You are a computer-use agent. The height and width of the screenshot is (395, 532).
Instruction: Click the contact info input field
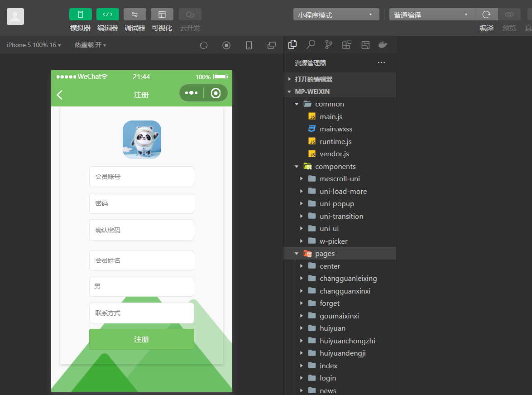(142, 313)
